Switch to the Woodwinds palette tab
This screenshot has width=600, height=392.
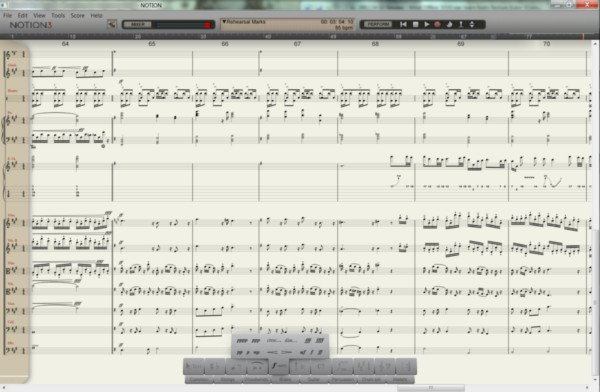coord(257,379)
